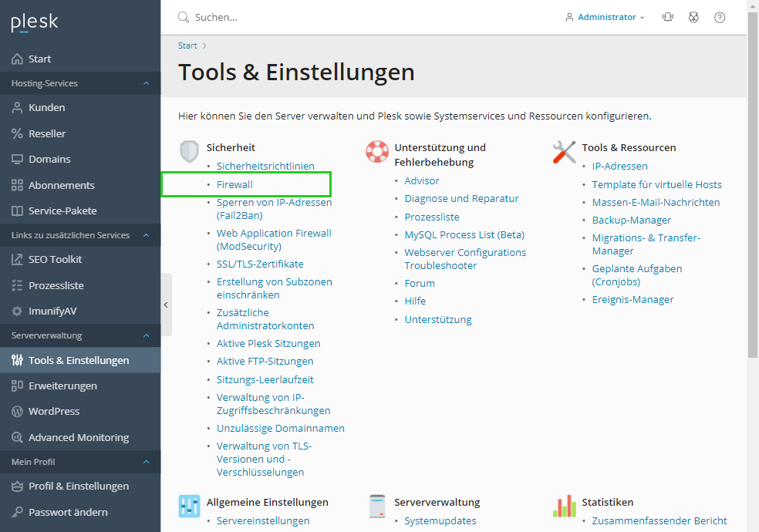Click the Start home icon in sidebar
The width and height of the screenshot is (759, 532).
[x=17, y=59]
